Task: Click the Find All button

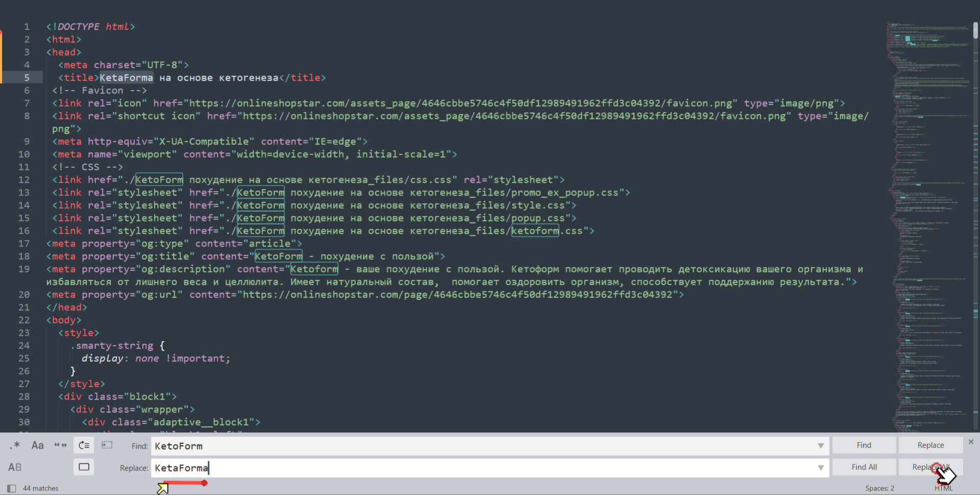Action: coord(864,467)
